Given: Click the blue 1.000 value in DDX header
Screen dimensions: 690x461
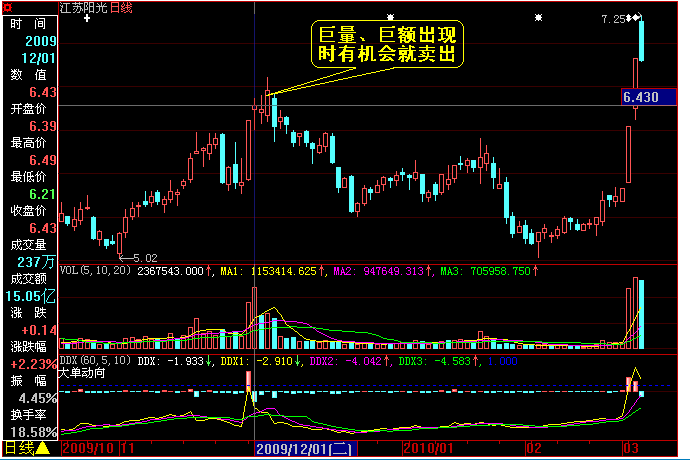Looking at the screenshot, I should [503, 362].
